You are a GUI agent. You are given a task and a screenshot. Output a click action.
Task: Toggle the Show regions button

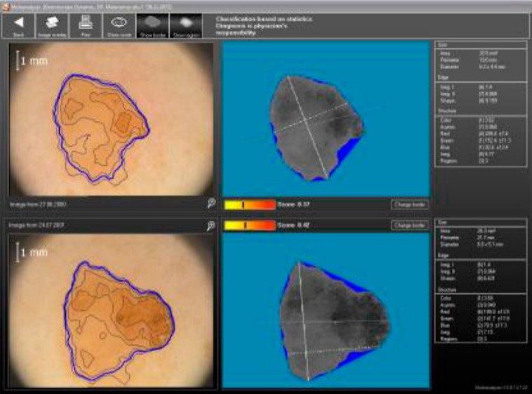pos(186,25)
